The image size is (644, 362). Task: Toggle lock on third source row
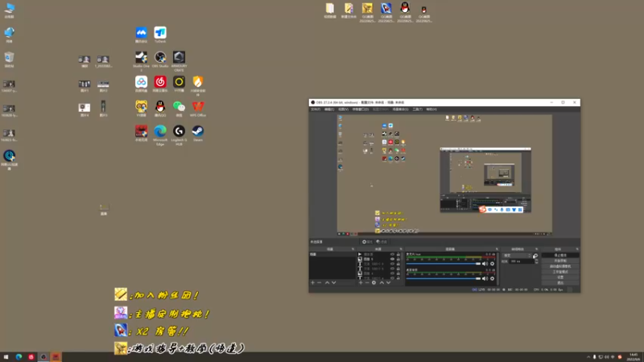coord(398,264)
